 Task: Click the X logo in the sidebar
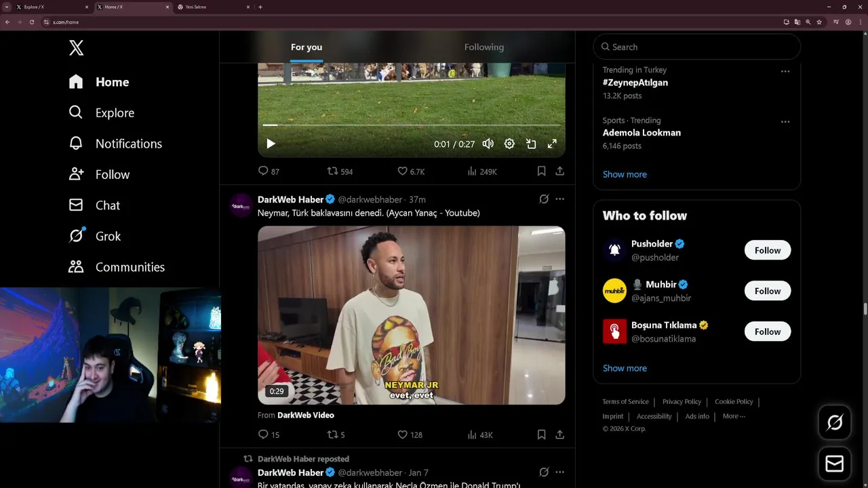click(76, 47)
